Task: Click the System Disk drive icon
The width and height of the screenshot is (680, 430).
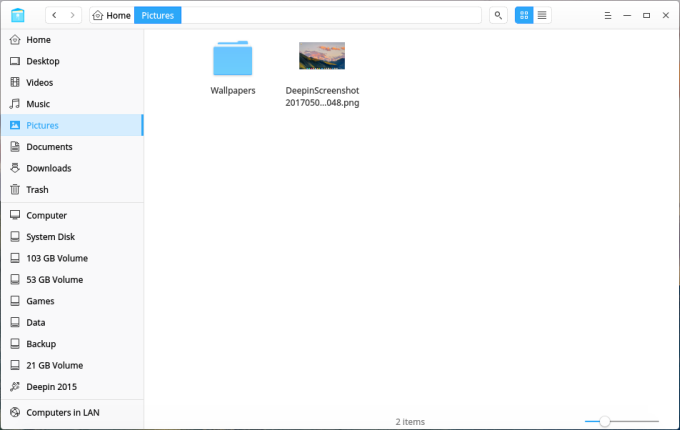Action: (x=15, y=237)
